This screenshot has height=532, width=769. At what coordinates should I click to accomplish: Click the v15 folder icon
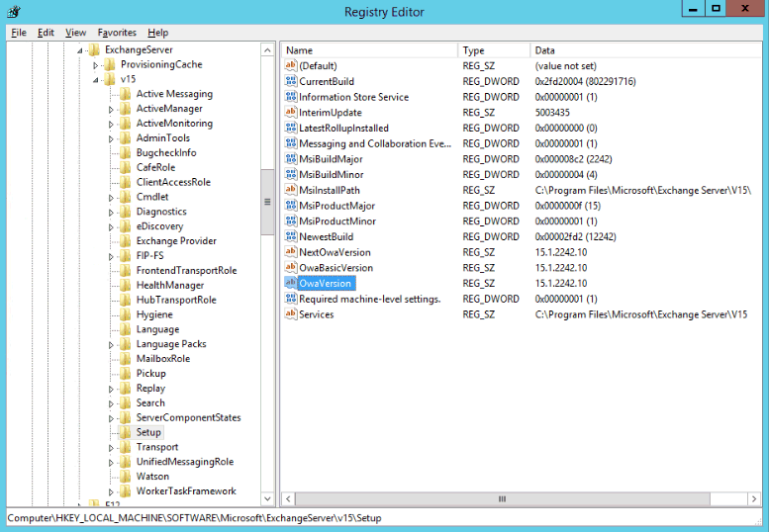coord(110,79)
